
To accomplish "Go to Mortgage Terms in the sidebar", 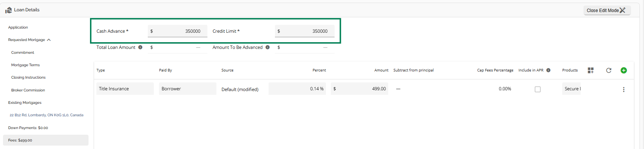I will click(26, 65).
